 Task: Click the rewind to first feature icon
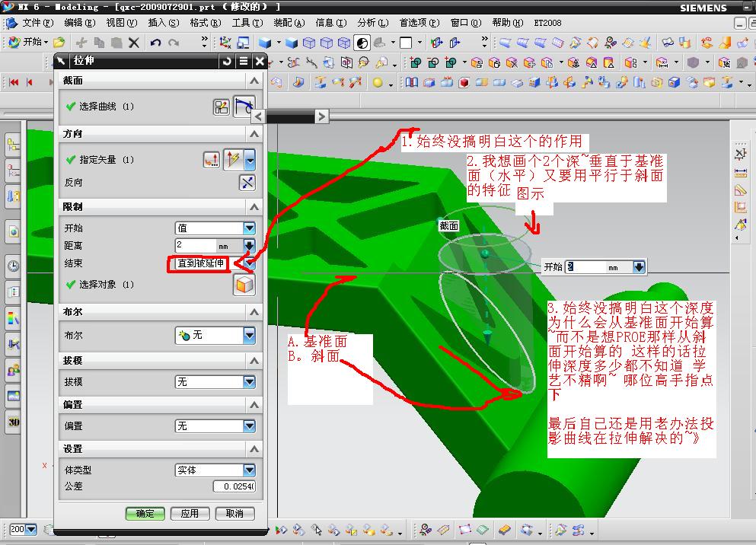[x=14, y=82]
